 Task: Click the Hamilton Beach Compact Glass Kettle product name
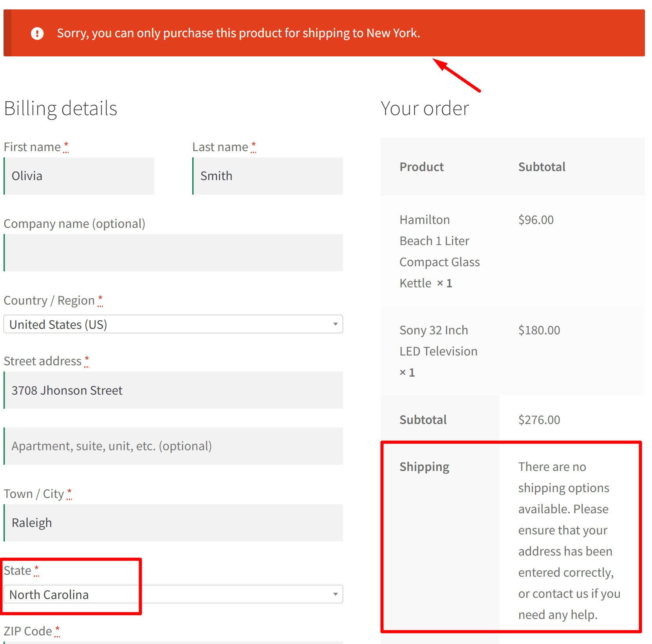click(439, 251)
